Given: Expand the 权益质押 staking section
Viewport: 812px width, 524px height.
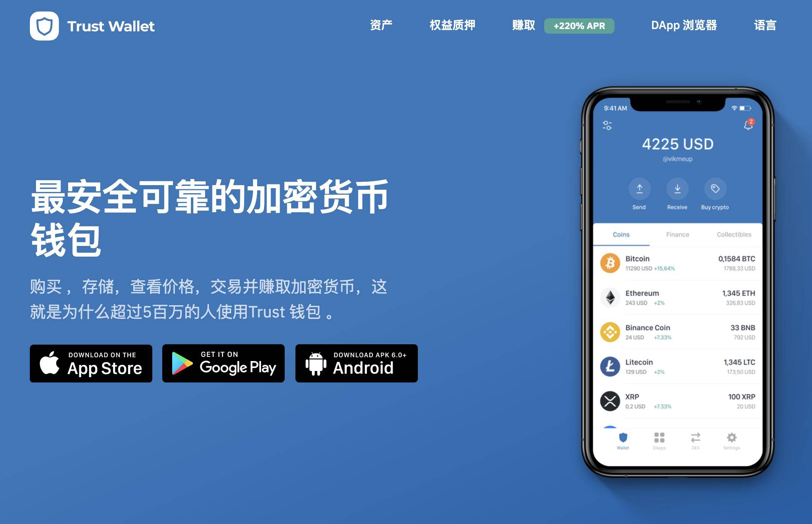Looking at the screenshot, I should [451, 24].
